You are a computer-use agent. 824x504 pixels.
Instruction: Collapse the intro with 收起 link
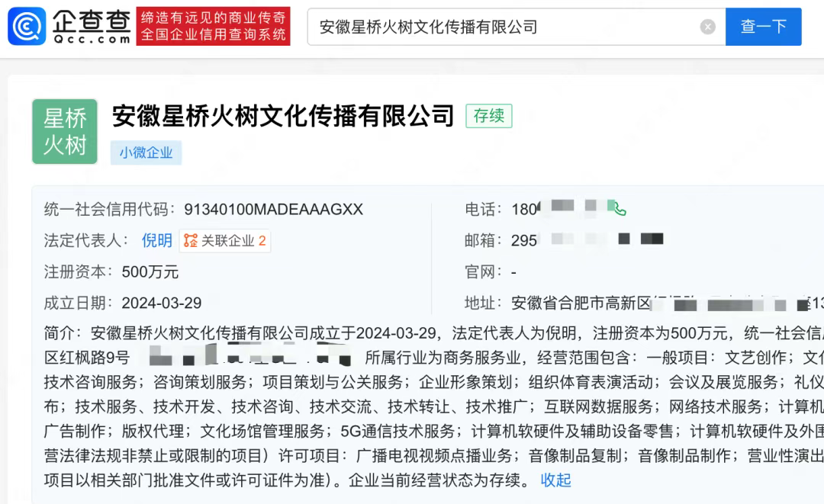tap(556, 480)
